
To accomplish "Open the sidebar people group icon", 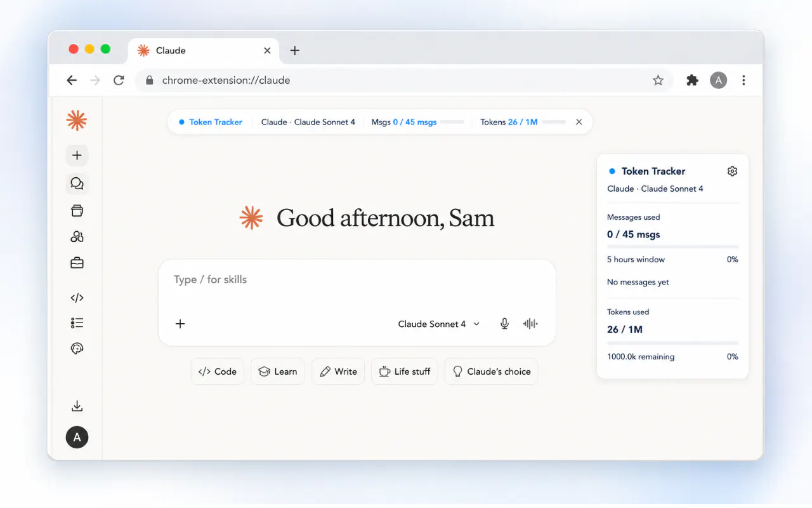I will coord(77,237).
